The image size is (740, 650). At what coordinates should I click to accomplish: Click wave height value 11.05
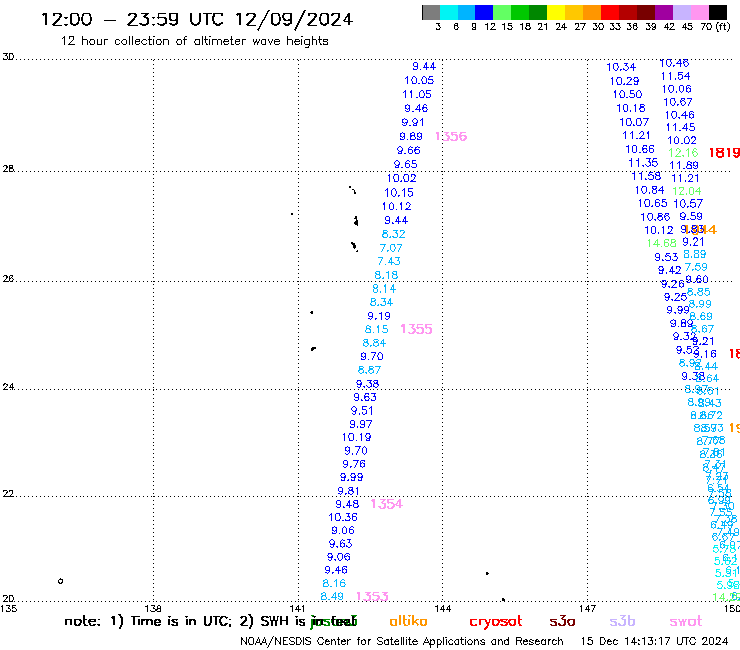click(x=417, y=94)
